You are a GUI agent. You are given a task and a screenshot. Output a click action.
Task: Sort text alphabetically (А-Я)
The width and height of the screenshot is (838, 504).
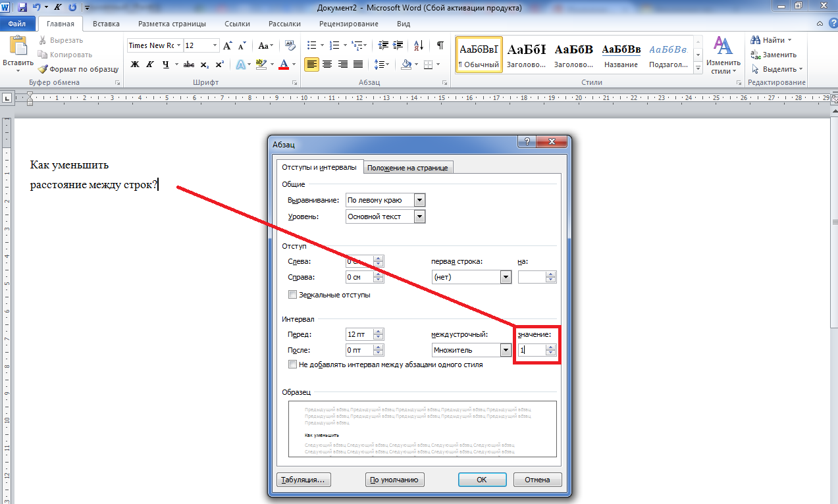(x=419, y=45)
